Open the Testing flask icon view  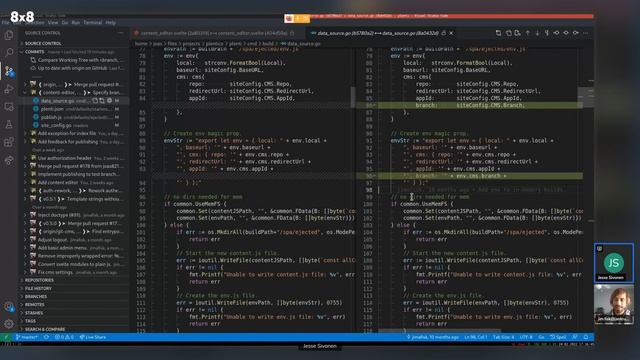[9, 124]
